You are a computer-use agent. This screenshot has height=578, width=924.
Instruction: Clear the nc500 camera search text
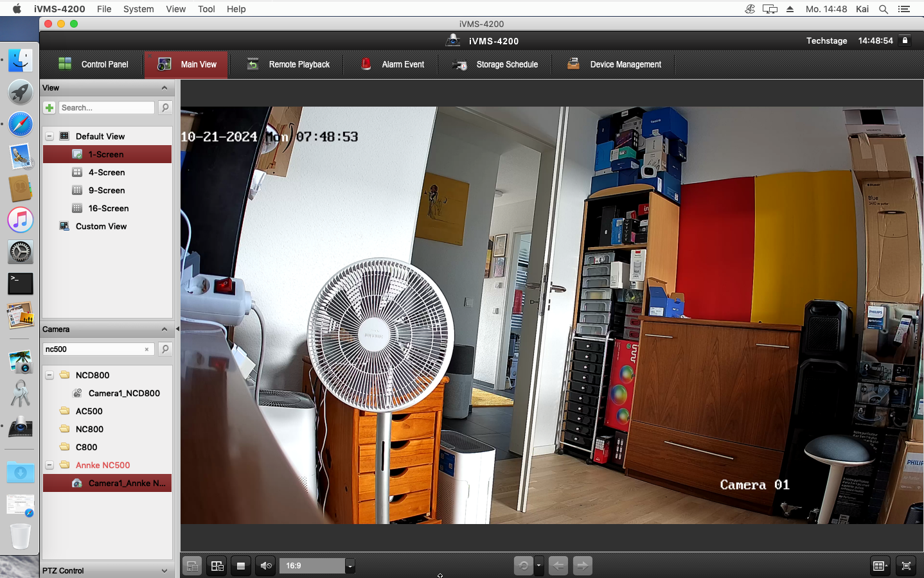point(147,349)
